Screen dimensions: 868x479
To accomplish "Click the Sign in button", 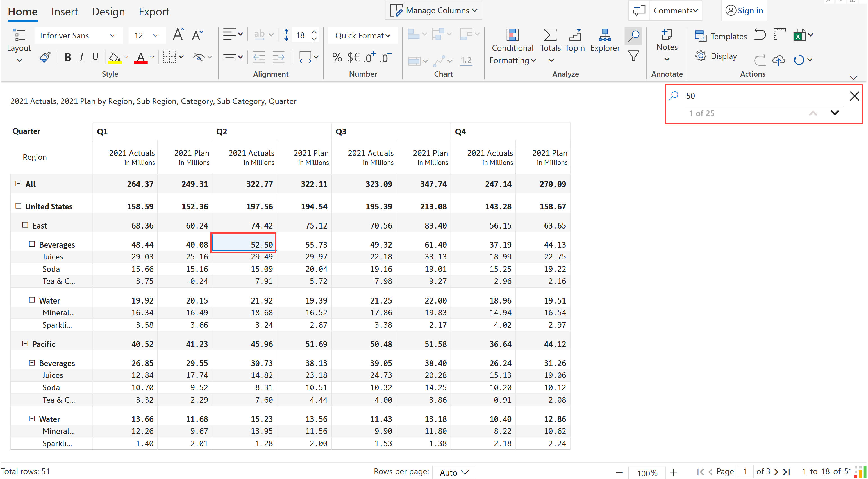I will point(744,10).
